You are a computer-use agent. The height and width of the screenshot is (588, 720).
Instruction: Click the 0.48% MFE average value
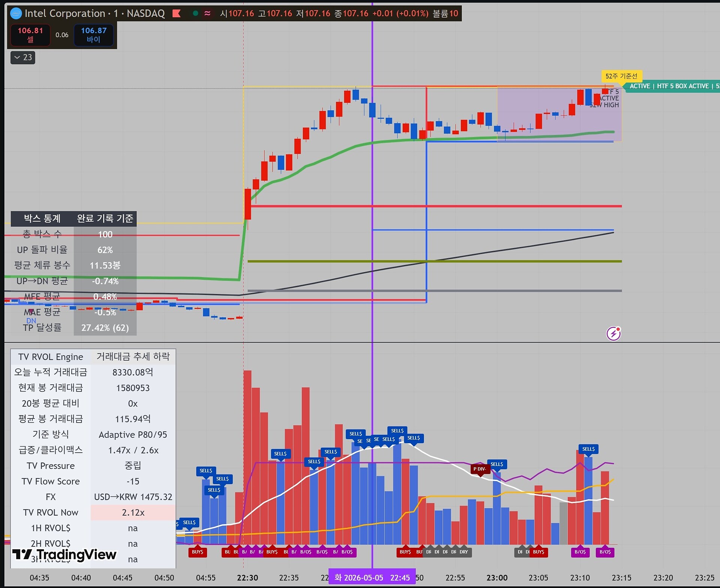pyautogui.click(x=105, y=297)
